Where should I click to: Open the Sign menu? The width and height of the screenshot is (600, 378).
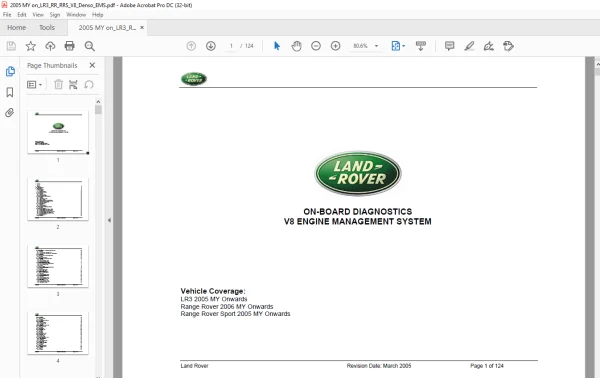click(55, 15)
